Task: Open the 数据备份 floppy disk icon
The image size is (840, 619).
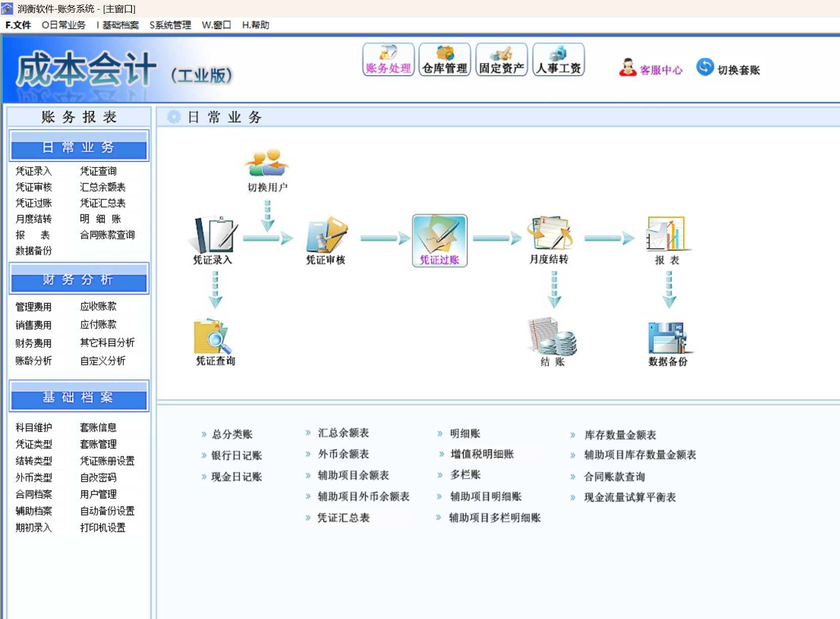Action: click(669, 337)
